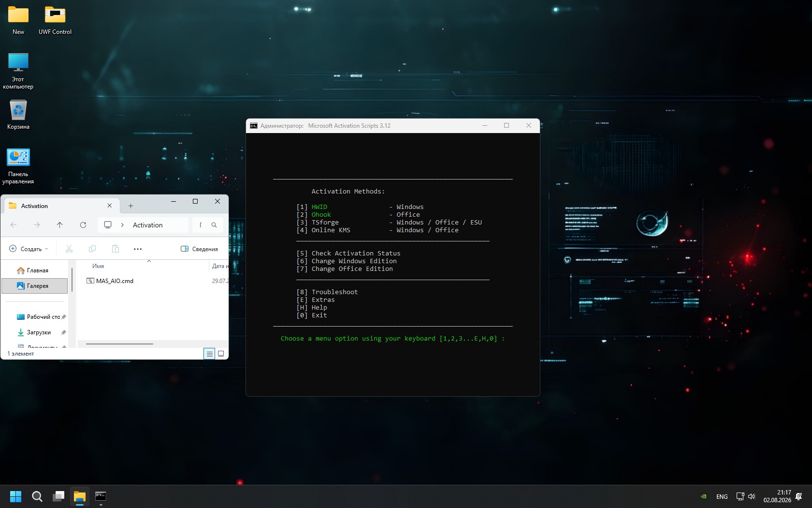Open the volume tray icon

pos(752,496)
